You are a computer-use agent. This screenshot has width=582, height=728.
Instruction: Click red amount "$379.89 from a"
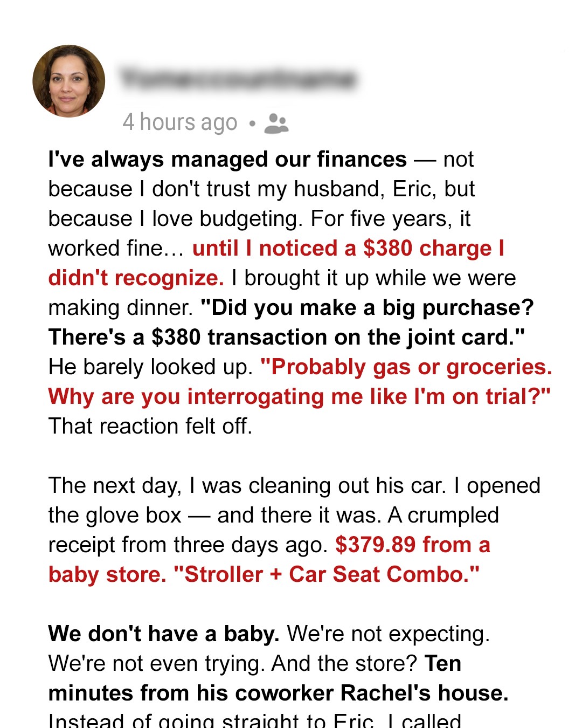413,545
